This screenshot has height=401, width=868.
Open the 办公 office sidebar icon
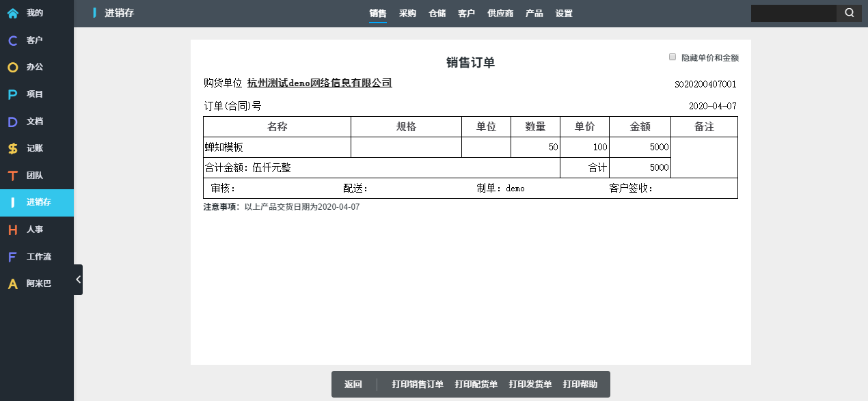point(13,68)
